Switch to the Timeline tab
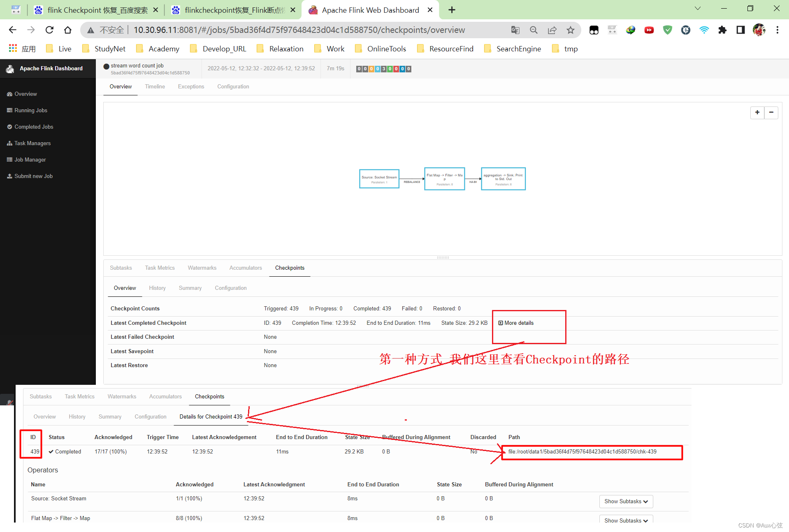 point(155,86)
